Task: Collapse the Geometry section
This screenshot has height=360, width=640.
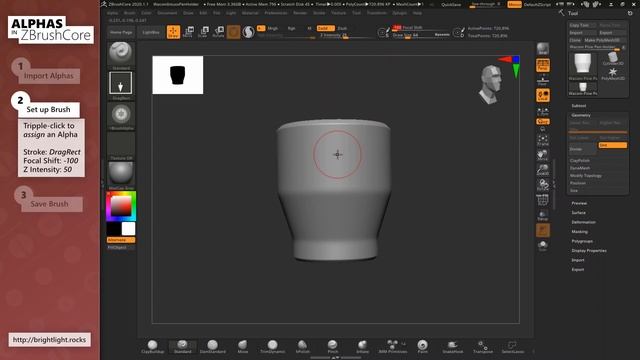Action: point(580,116)
